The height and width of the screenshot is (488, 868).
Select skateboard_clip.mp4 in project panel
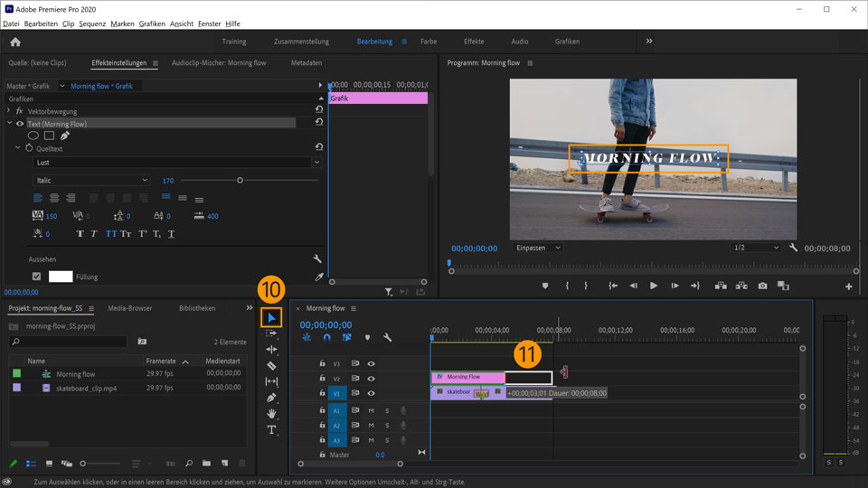pyautogui.click(x=87, y=388)
